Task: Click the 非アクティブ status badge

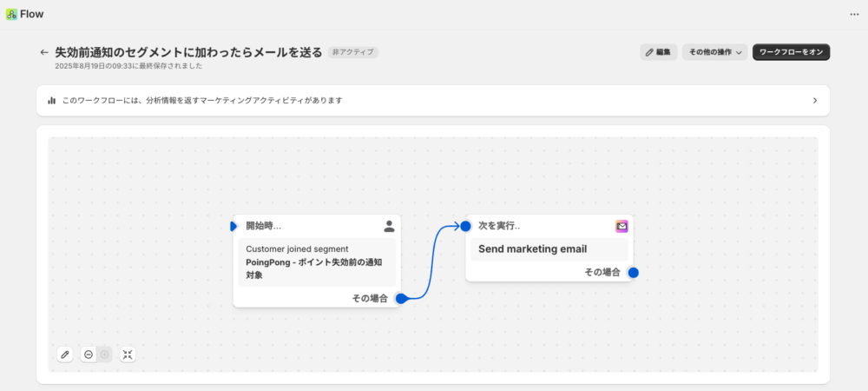Action: point(353,52)
